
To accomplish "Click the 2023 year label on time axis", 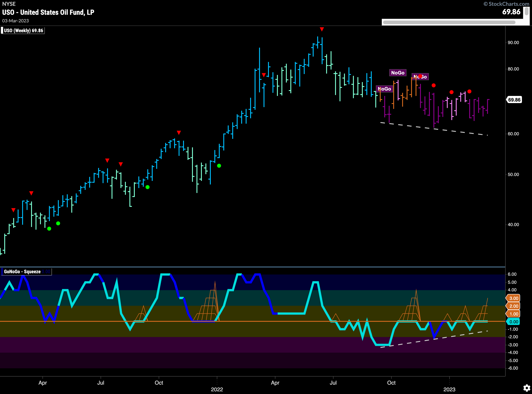I will pos(449,390).
